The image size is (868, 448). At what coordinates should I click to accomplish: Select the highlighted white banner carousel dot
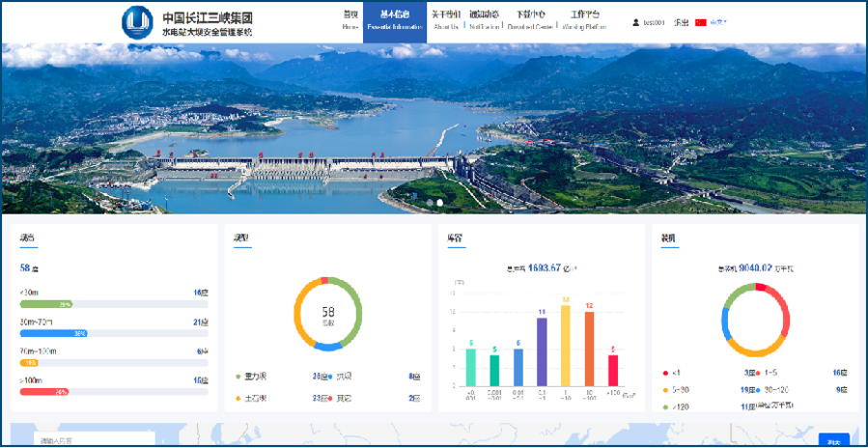pos(440,203)
